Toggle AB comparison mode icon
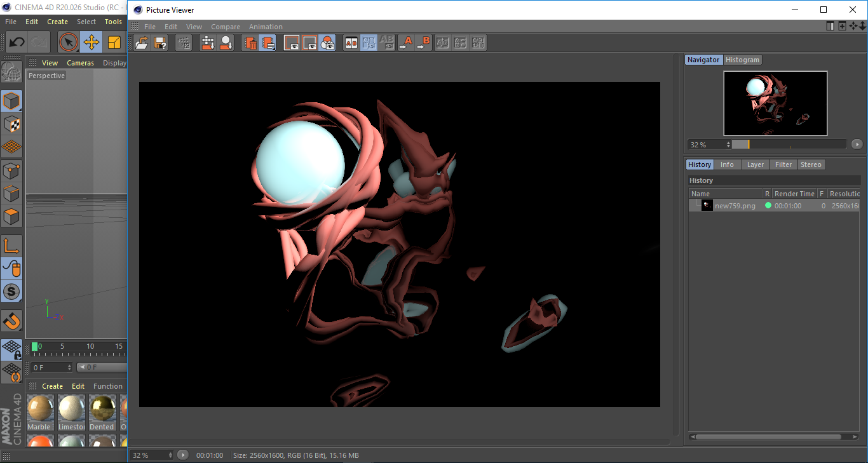868x463 pixels. point(351,43)
